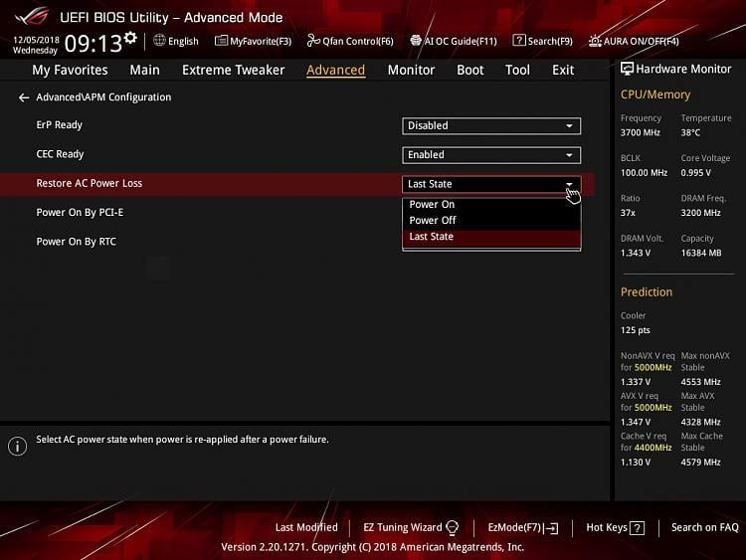Click the Restore AC Power Loss dropdown box
The image size is (746, 560).
pyautogui.click(x=491, y=184)
